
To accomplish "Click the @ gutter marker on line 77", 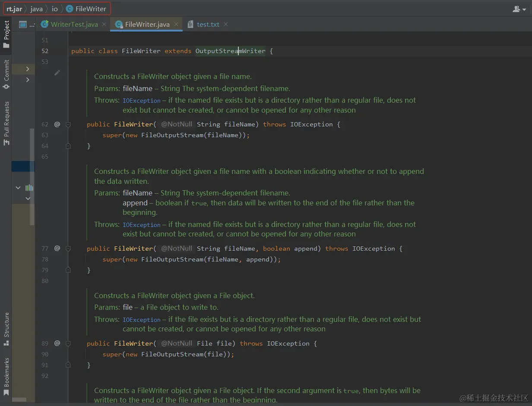I will [57, 249].
